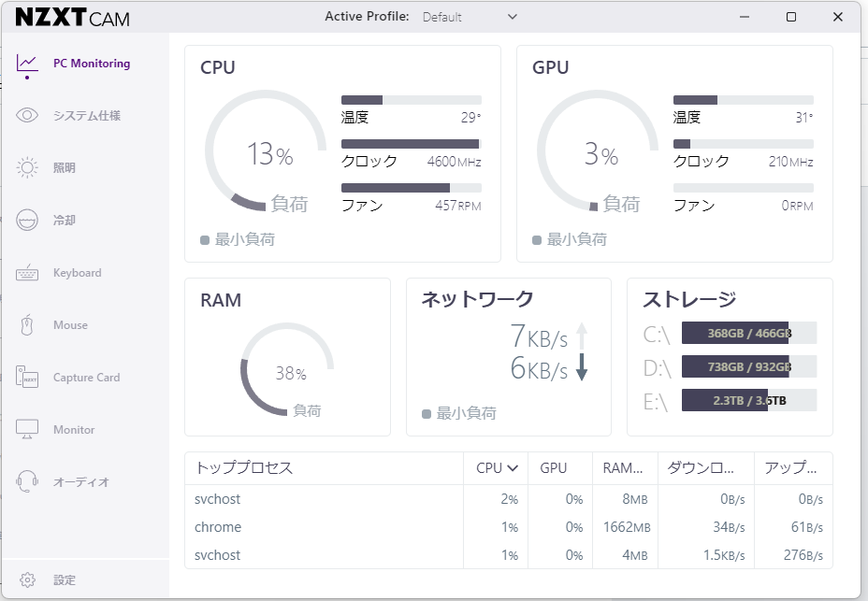868x601 pixels.
Task: Click the CPU card title
Action: point(218,67)
